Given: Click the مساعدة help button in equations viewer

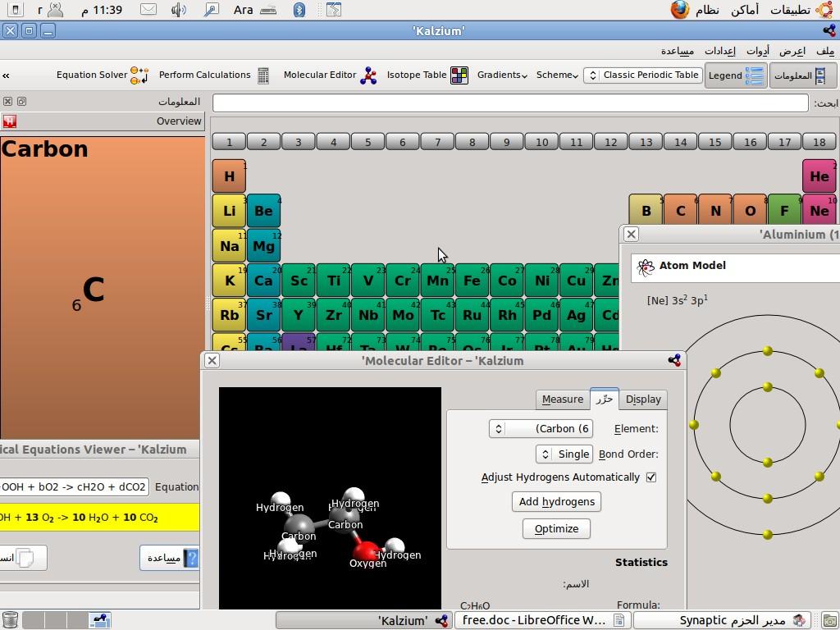Looking at the screenshot, I should click(x=169, y=558).
